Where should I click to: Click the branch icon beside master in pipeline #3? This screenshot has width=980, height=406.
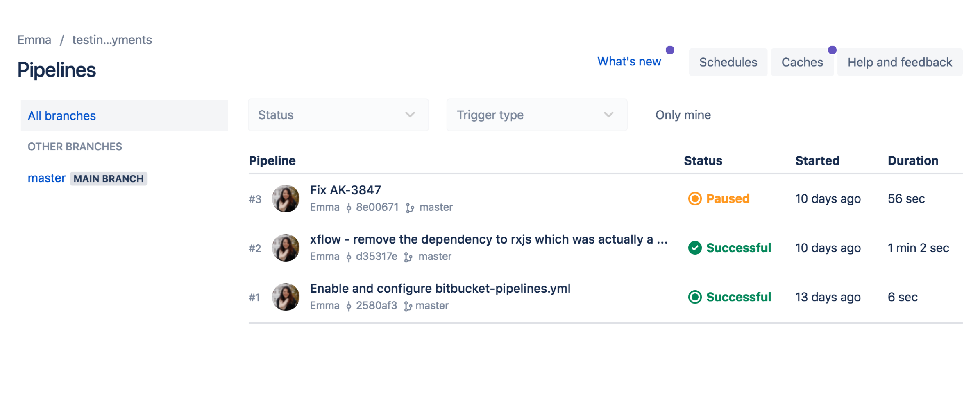(410, 208)
